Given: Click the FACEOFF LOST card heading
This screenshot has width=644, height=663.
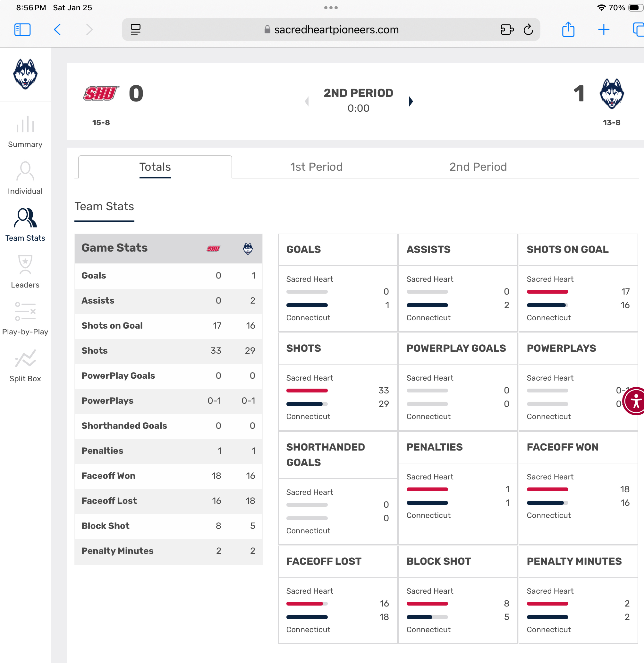Looking at the screenshot, I should 324,562.
